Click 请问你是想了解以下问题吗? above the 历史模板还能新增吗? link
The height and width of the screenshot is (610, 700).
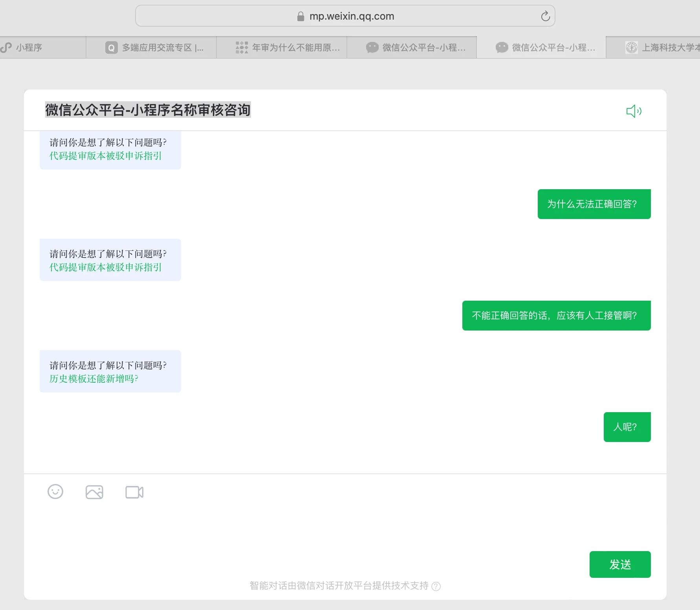(108, 365)
